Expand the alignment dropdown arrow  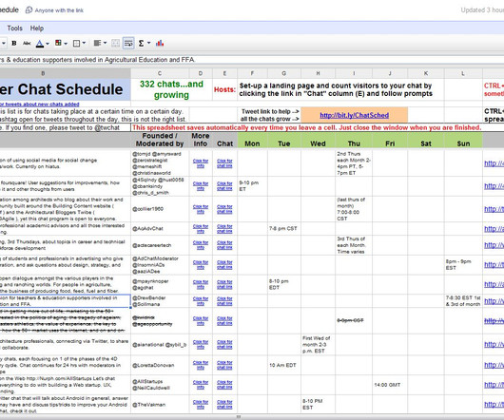[105, 43]
